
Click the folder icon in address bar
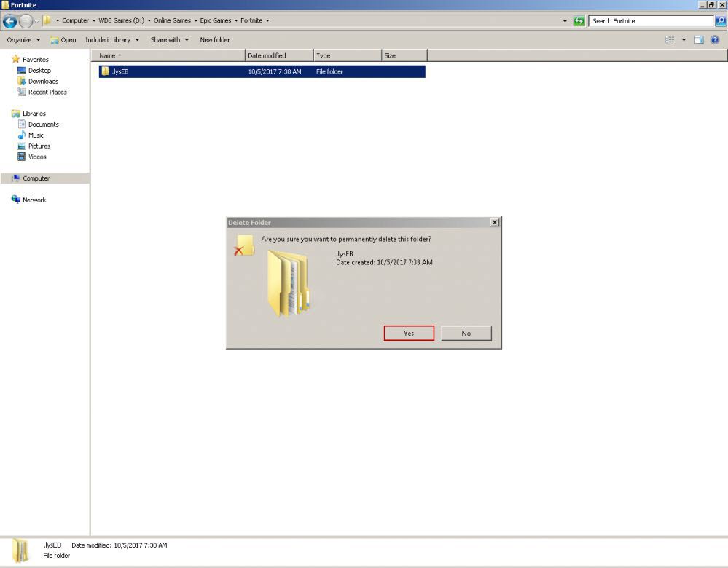(x=47, y=20)
